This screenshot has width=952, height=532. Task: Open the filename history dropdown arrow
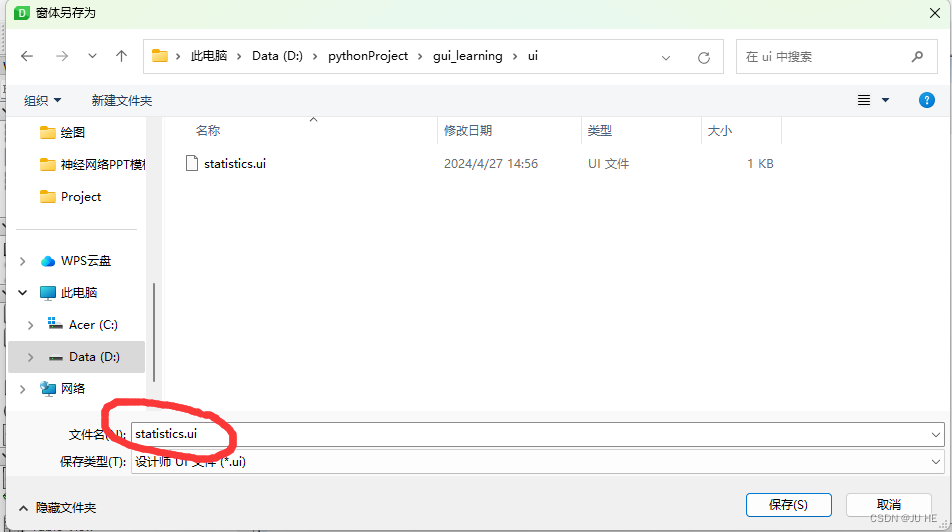pos(936,435)
